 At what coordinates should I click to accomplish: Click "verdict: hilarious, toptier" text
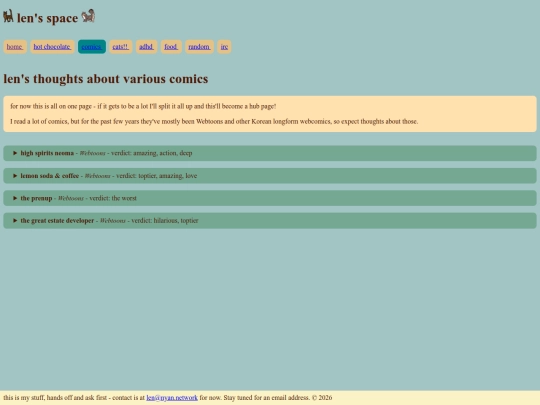tap(165, 220)
